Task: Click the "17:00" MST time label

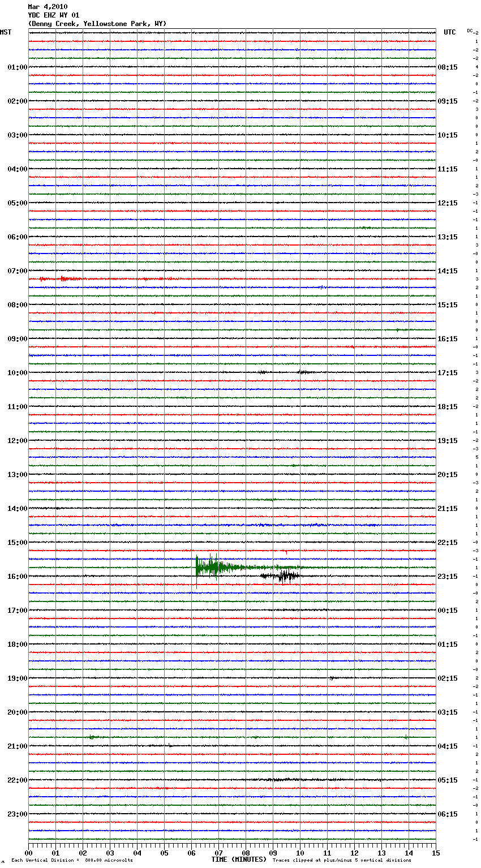Action: click(x=18, y=611)
